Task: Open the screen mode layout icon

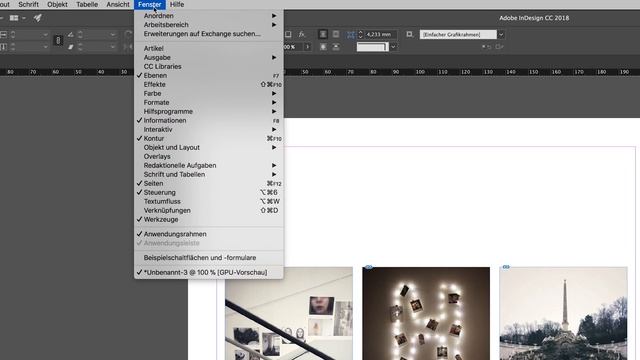Action: tap(14, 18)
